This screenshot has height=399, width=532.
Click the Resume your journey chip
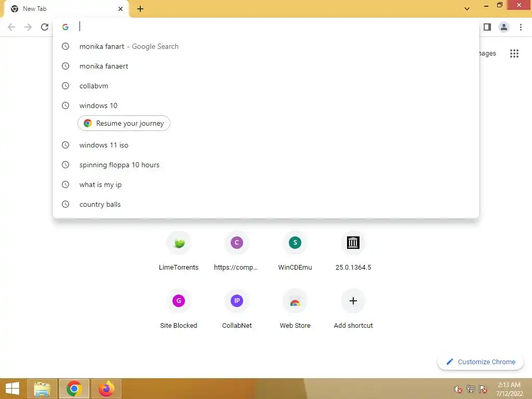[x=124, y=123]
